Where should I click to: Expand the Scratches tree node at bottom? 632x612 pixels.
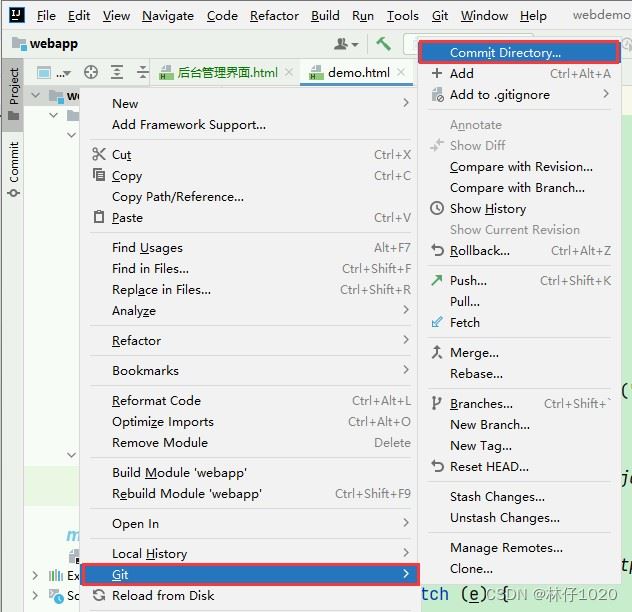pyautogui.click(x=35, y=595)
